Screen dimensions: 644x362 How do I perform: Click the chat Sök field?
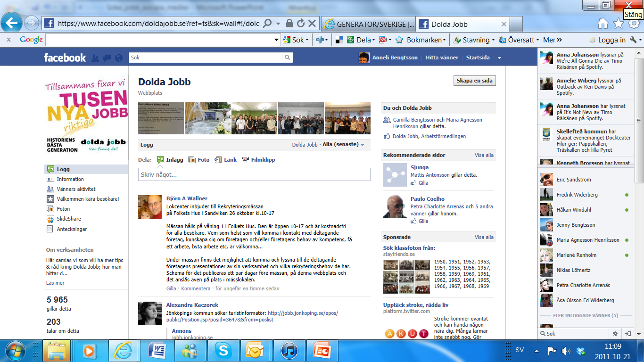pos(574,333)
